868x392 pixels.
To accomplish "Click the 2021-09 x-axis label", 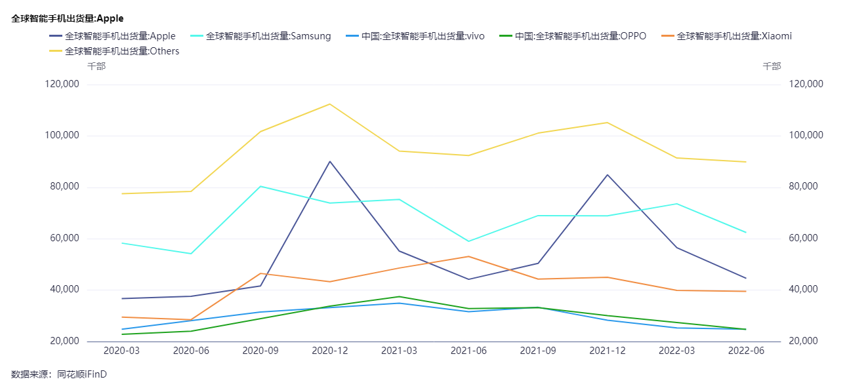I will [538, 351].
